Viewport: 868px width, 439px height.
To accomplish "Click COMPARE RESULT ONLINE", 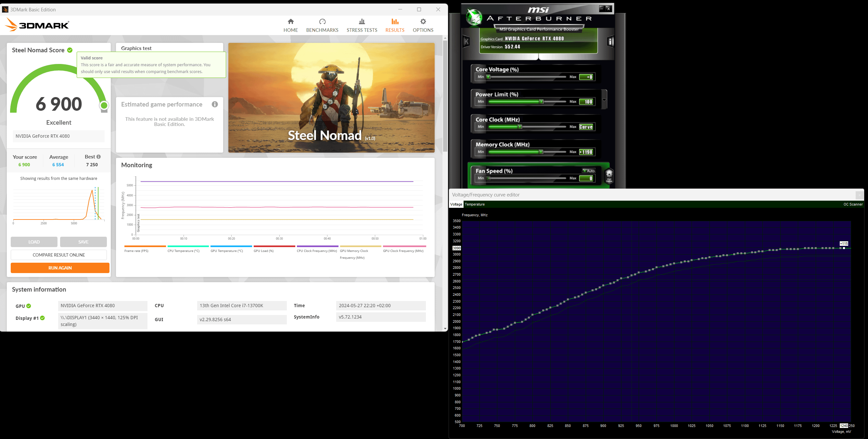I will click(58, 255).
